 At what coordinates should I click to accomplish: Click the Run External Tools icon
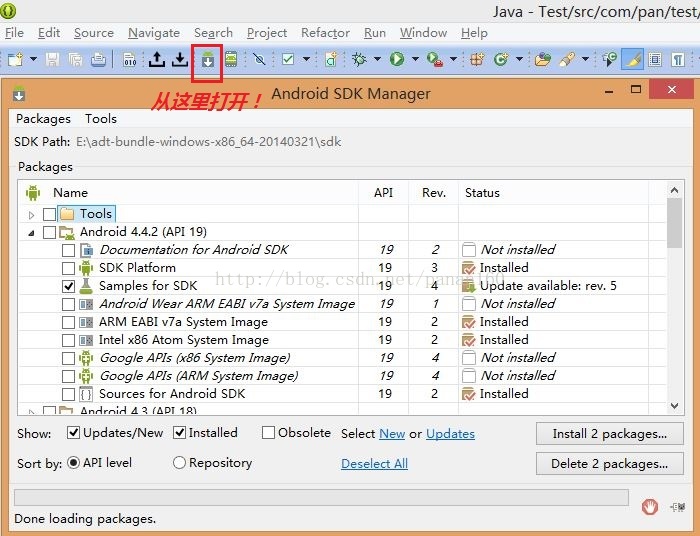[434, 59]
